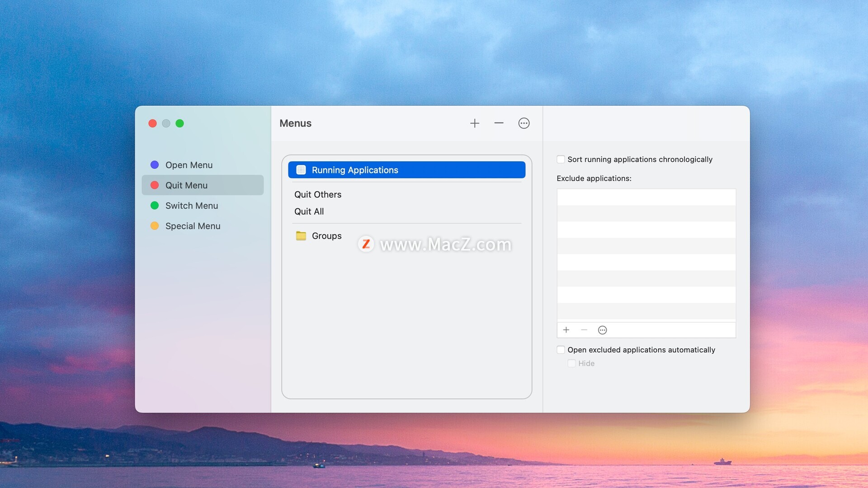This screenshot has height=488, width=868.
Task: Click the plus icon beside Menus title
Action: coord(475,123)
